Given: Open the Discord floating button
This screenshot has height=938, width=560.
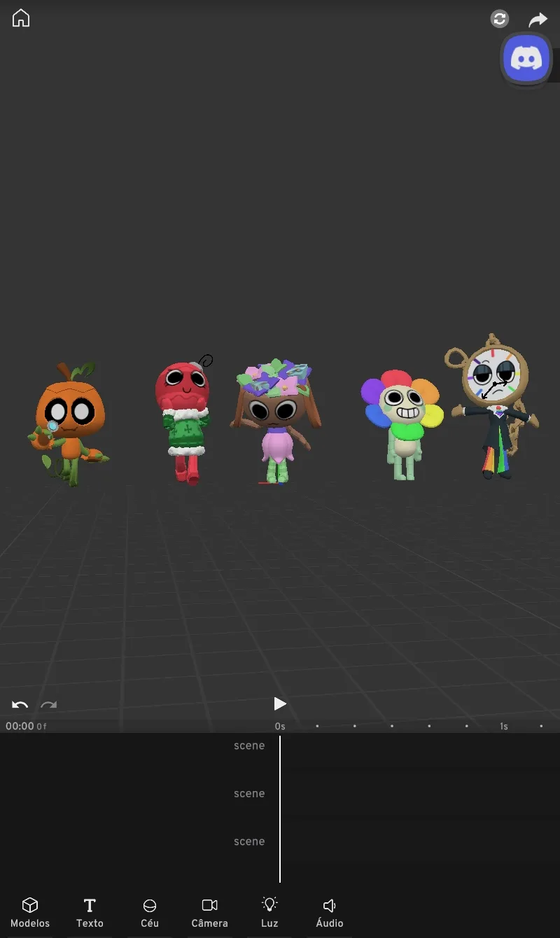Looking at the screenshot, I should (x=526, y=59).
